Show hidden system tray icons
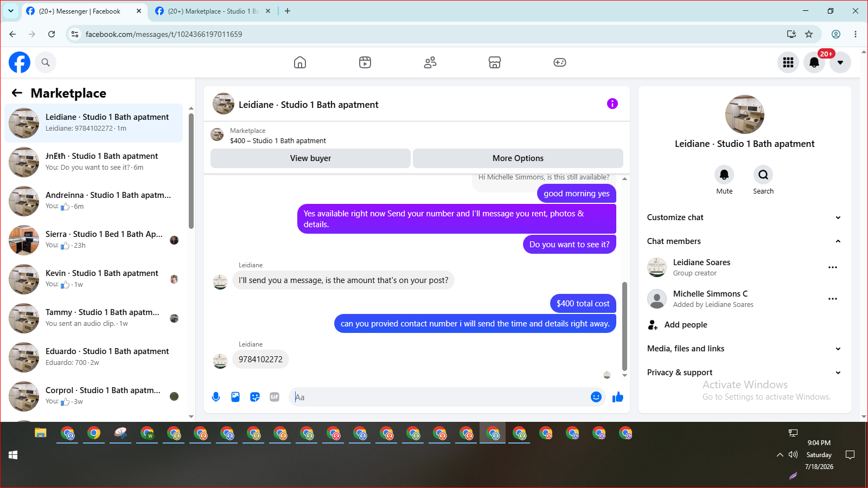Image resolution: width=868 pixels, height=488 pixels. pyautogui.click(x=780, y=454)
